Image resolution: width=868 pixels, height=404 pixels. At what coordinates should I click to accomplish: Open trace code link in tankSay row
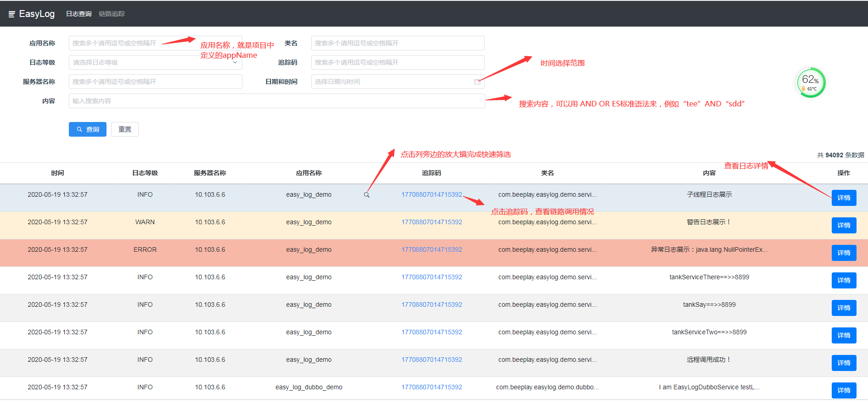coord(431,304)
